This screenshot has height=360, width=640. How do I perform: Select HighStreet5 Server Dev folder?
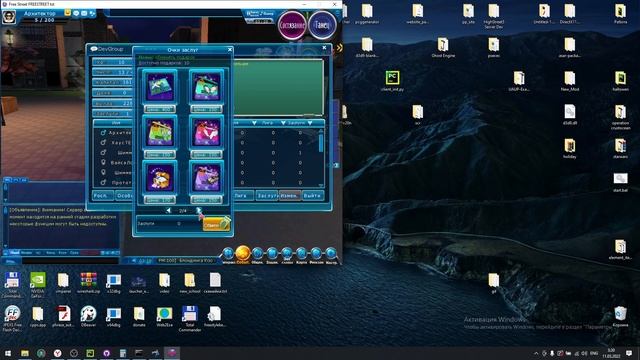point(494,16)
